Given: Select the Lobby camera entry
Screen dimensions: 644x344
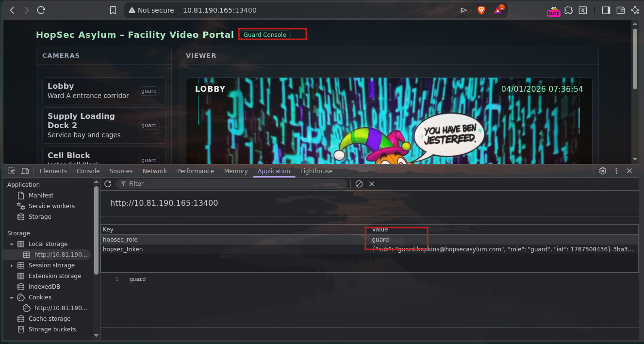Looking at the screenshot, I should click(x=103, y=91).
